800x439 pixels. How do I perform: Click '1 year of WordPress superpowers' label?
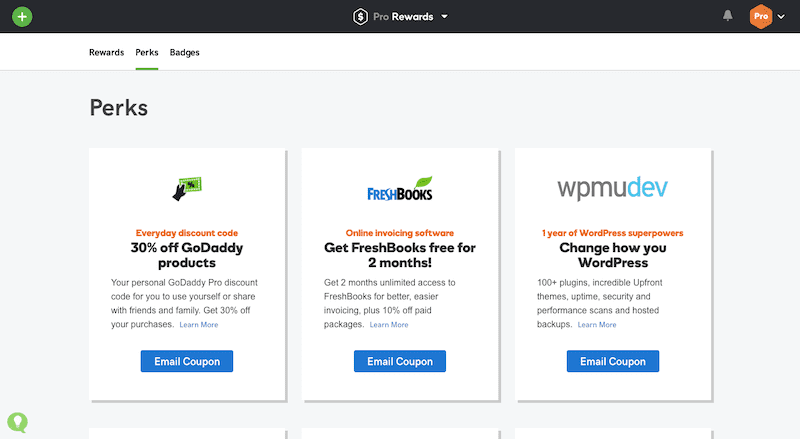[613, 233]
